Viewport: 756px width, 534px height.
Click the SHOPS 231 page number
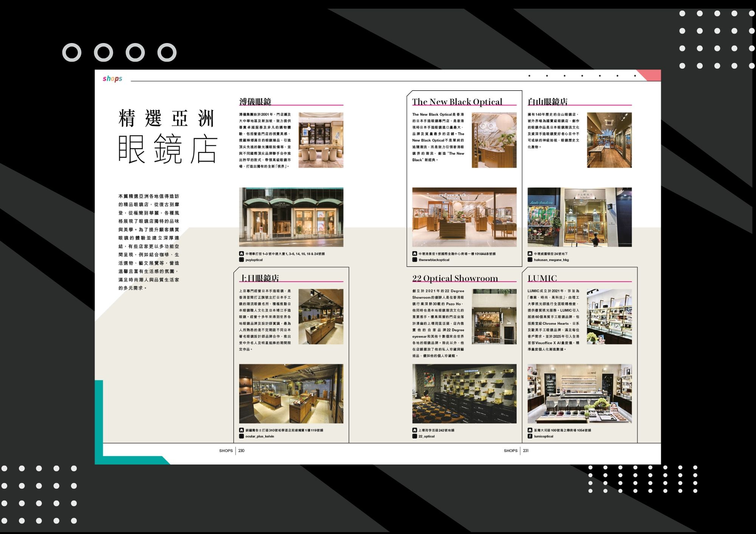tap(516, 451)
